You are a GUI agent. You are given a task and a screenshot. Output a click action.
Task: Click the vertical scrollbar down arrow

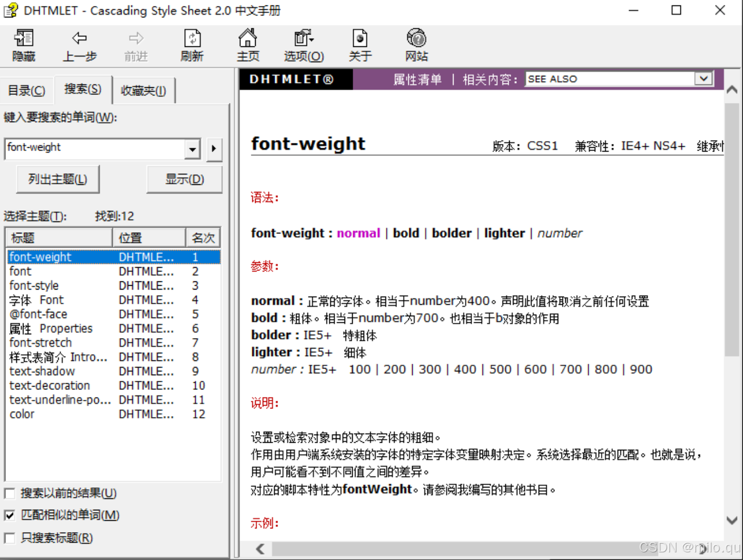[x=732, y=521]
